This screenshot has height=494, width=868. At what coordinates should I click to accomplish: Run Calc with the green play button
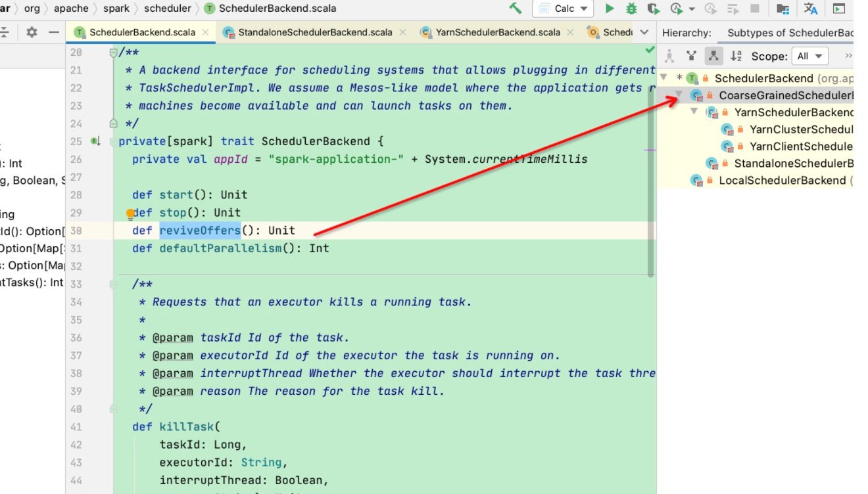click(610, 9)
